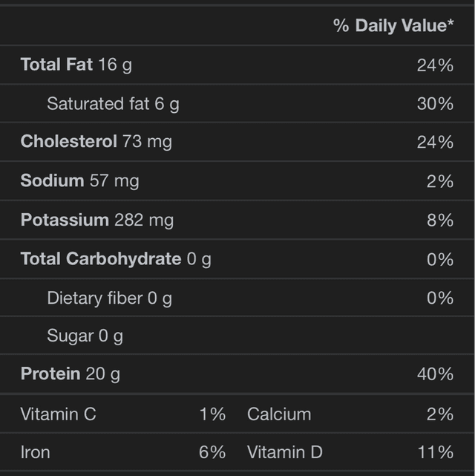Viewport: 475px width, 476px height.
Task: Select the Total Carbohydrate 0 g label
Action: pos(116,259)
